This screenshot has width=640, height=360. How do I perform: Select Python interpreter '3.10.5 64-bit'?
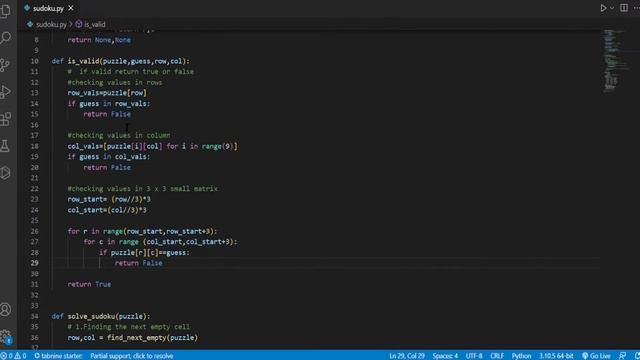click(x=556, y=356)
